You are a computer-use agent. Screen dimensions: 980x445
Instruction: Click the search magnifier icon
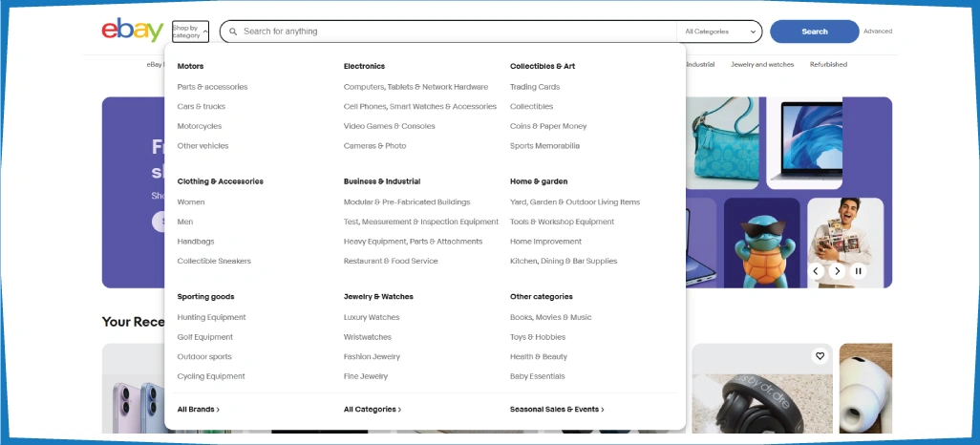point(233,32)
